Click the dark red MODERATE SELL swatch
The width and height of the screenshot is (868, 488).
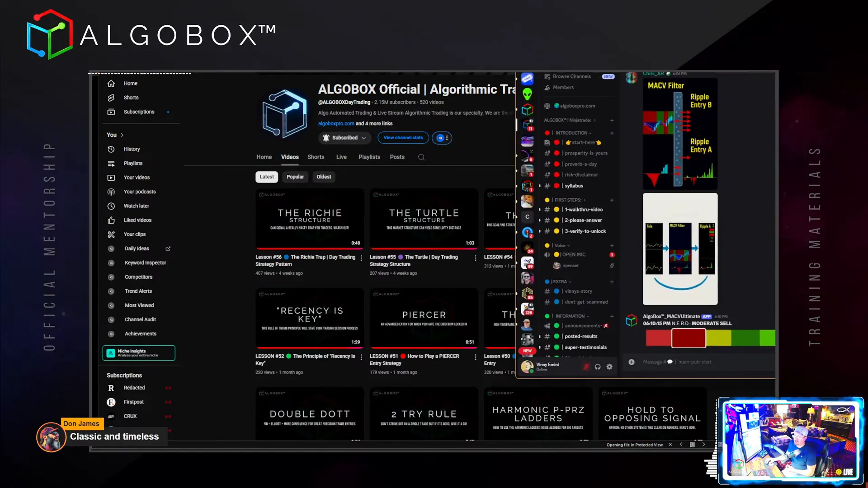(x=688, y=338)
